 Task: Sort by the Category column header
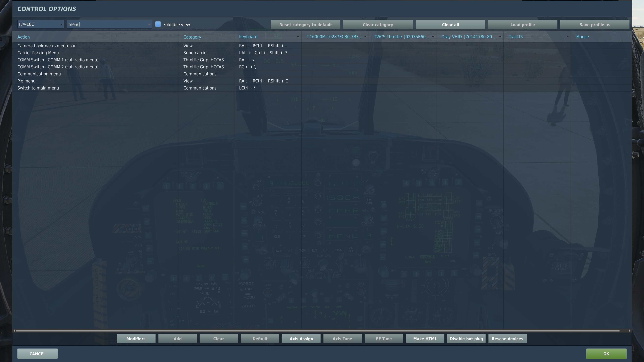(192, 37)
